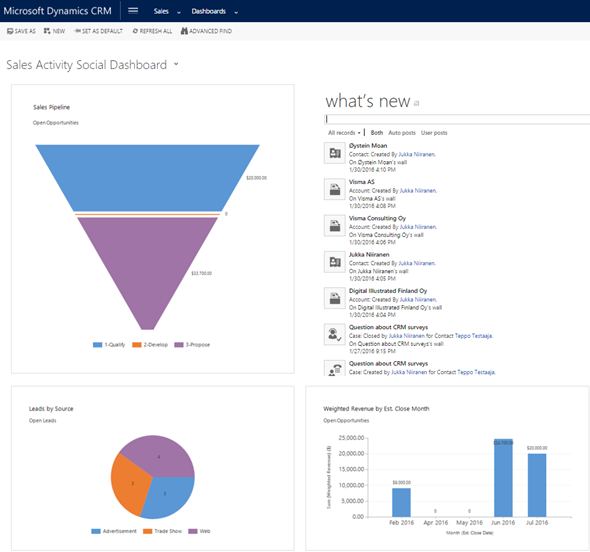
Task: Click the closed case icon for CRM surveys
Action: (x=335, y=334)
